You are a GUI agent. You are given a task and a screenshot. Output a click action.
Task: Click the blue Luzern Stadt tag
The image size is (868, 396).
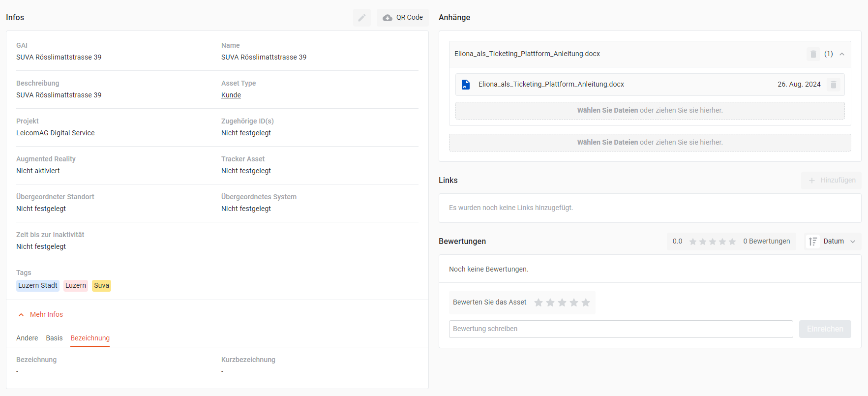pos(38,286)
